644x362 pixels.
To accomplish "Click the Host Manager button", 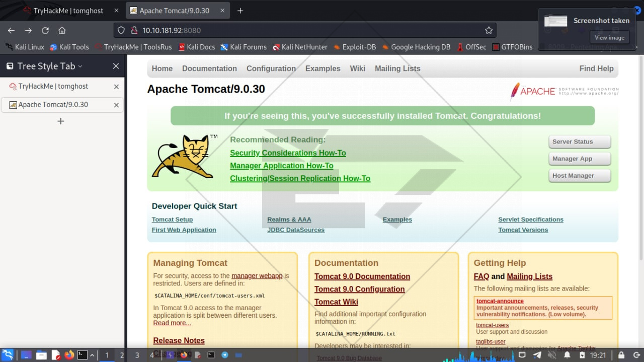I will pos(580,176).
